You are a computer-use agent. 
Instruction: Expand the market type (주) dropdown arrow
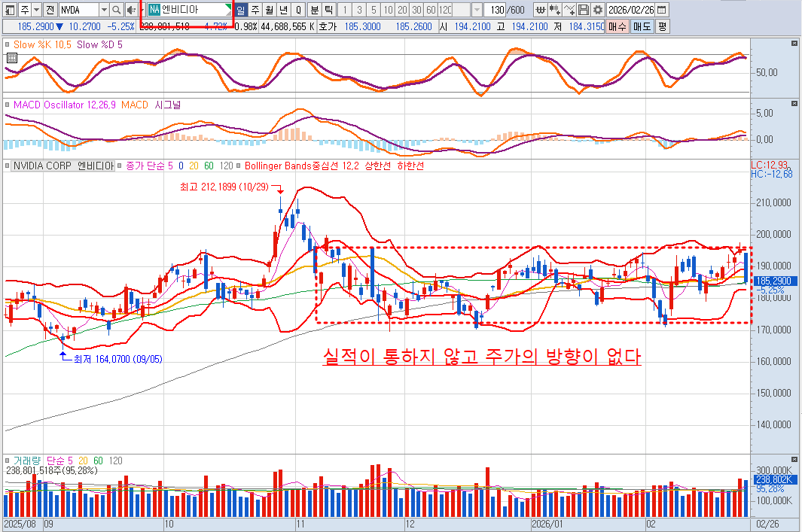[x=36, y=10]
